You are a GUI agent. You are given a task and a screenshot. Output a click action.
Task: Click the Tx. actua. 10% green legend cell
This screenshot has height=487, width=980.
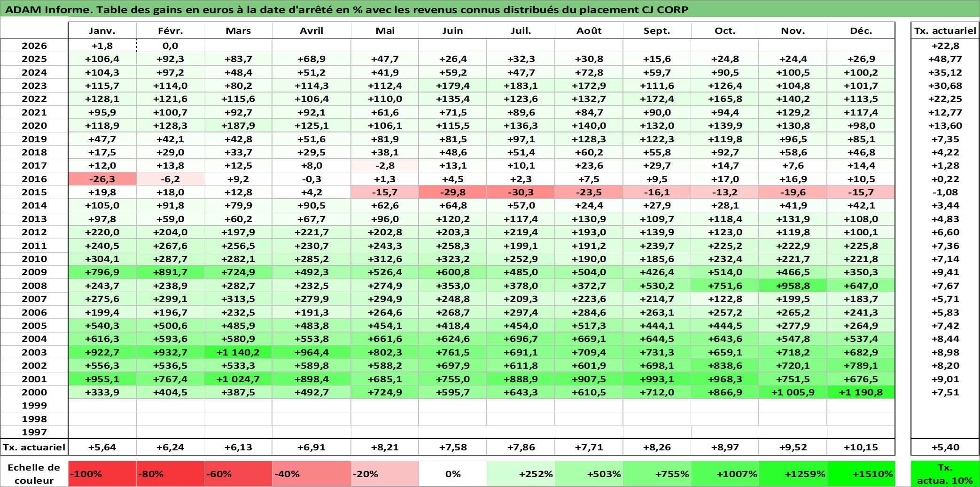click(x=945, y=473)
